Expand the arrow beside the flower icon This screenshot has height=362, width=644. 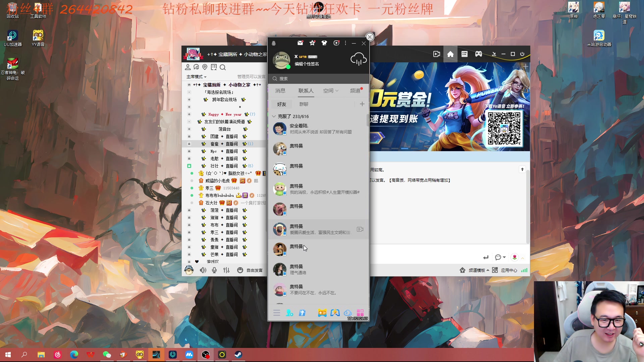523,258
